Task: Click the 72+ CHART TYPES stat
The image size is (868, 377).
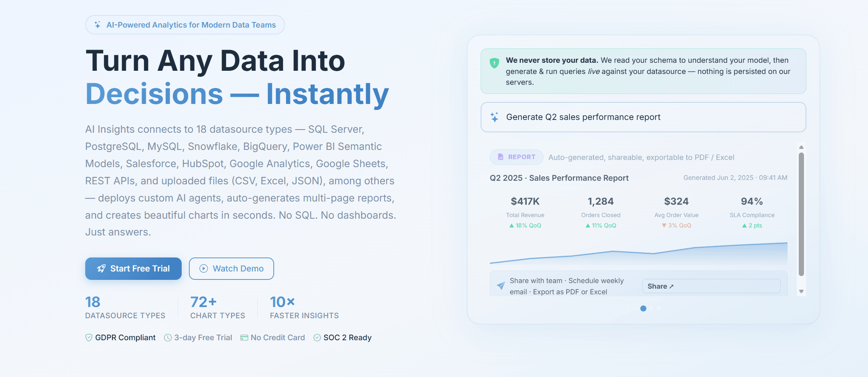Action: point(218,307)
